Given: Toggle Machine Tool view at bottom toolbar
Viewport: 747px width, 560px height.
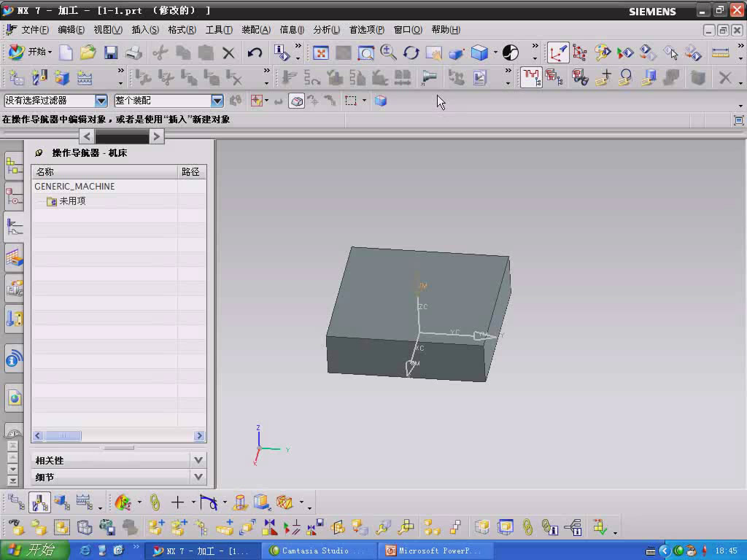Looking at the screenshot, I should coord(39,502).
